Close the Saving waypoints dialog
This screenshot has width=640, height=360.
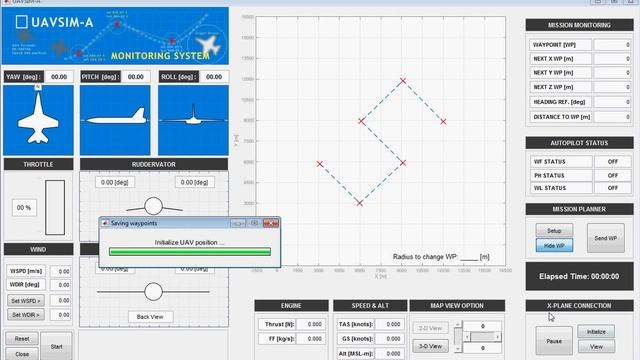271,223
